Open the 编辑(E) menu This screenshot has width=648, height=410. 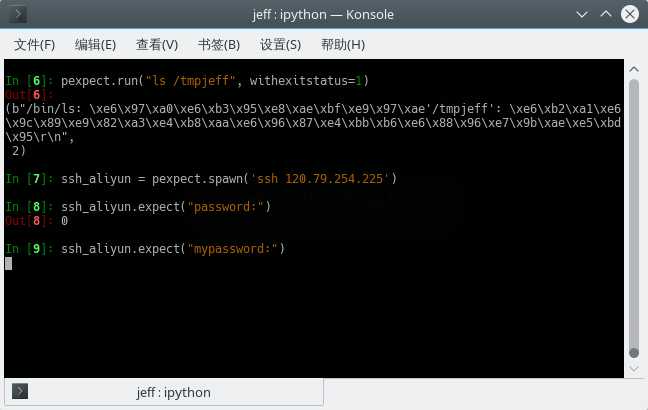coord(95,45)
